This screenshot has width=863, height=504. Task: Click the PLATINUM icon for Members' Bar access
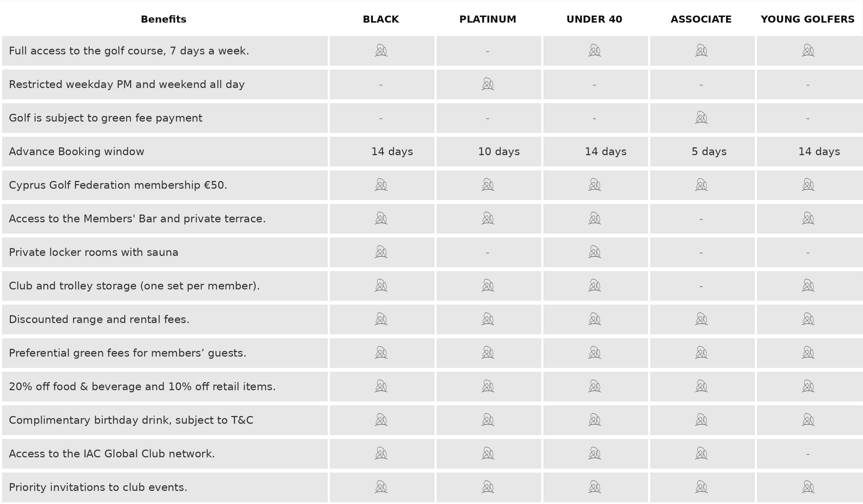click(x=488, y=218)
